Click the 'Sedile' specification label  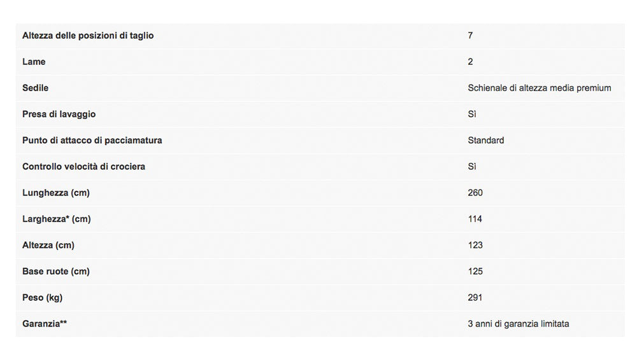[35, 88]
